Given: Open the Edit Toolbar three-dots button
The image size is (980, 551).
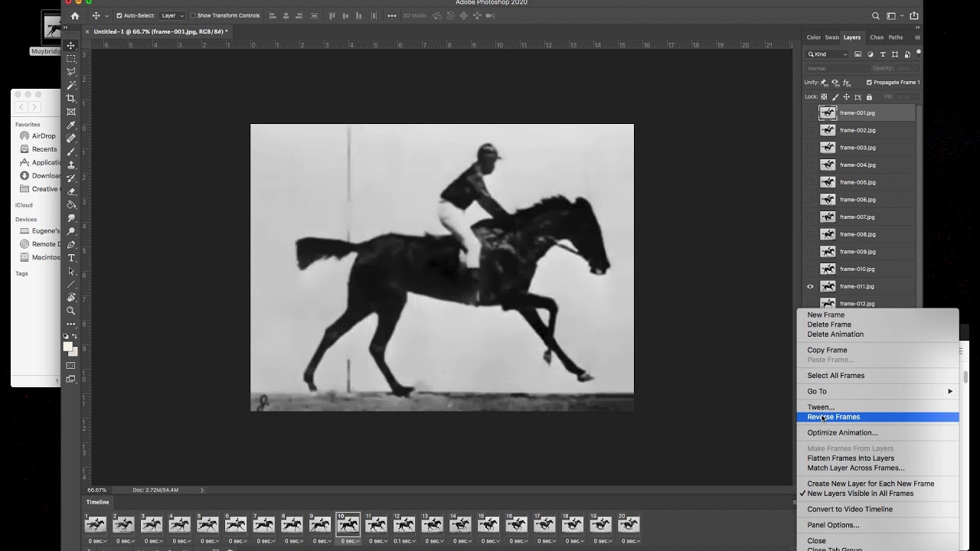Looking at the screenshot, I should click(71, 324).
